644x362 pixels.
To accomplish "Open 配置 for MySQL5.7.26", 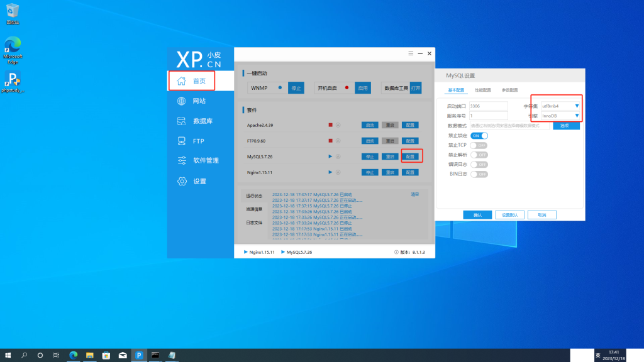I will [x=410, y=156].
